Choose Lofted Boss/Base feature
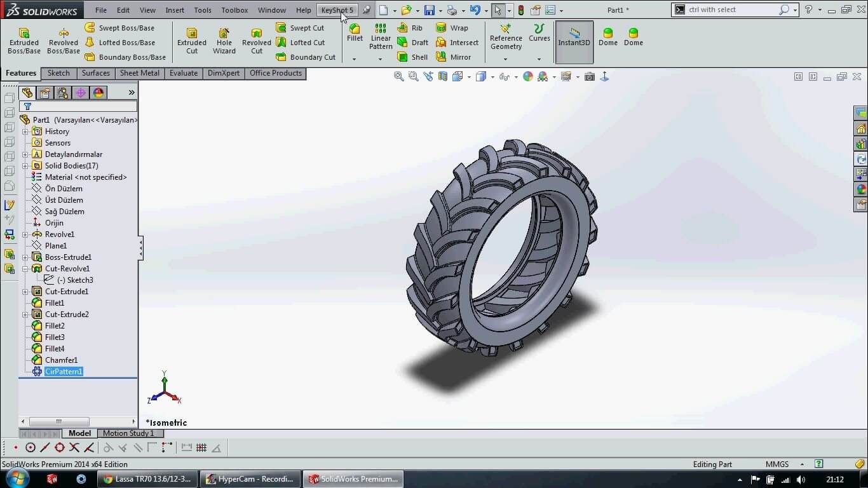The height and width of the screenshot is (488, 868). 119,43
